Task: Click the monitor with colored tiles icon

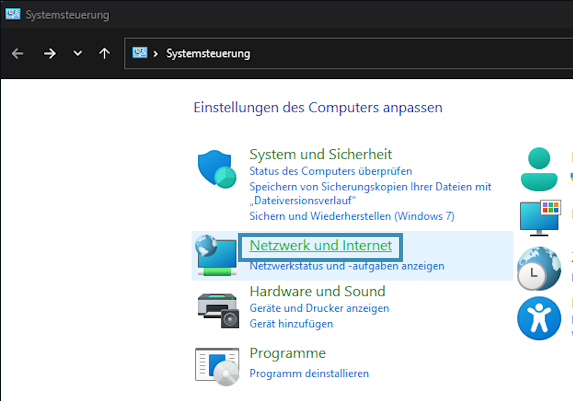Action: tap(540, 218)
